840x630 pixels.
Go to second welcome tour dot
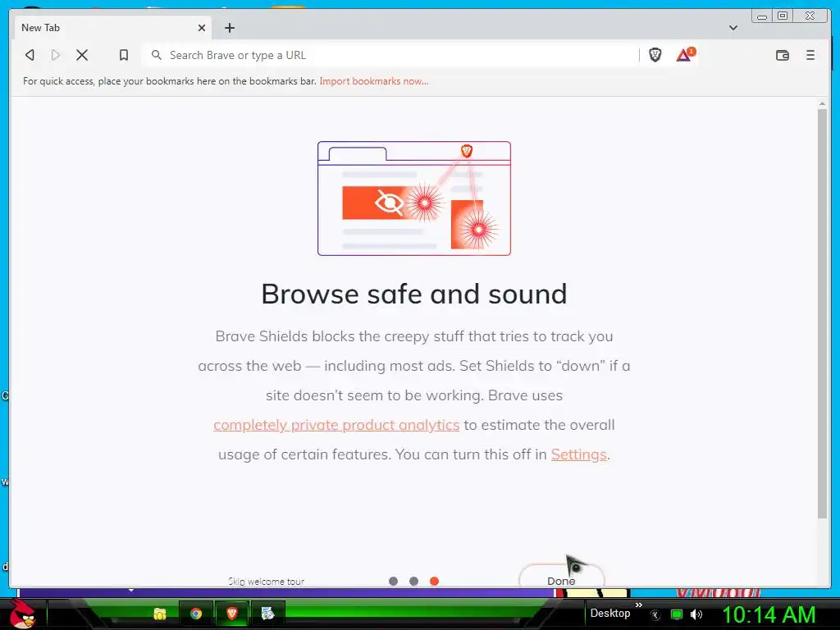(x=413, y=582)
